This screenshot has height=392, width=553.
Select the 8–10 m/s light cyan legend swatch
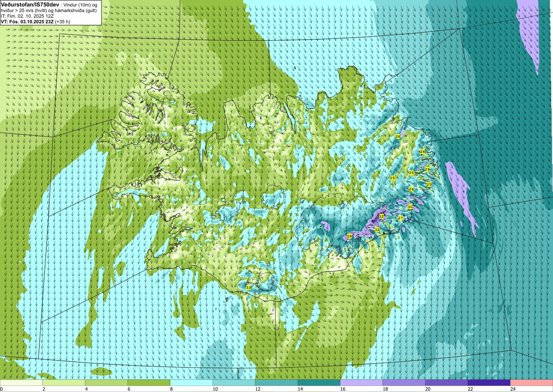click(x=191, y=383)
